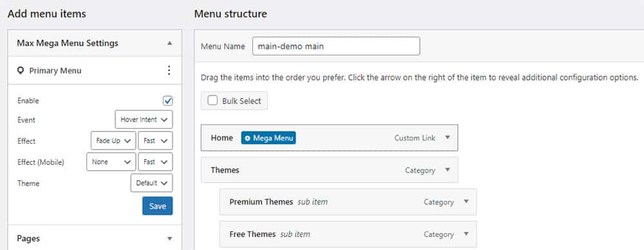Viewport: 644px width, 250px height.
Task: Open the mobile effect speed dropdown set to Fast
Action: pyautogui.click(x=156, y=162)
